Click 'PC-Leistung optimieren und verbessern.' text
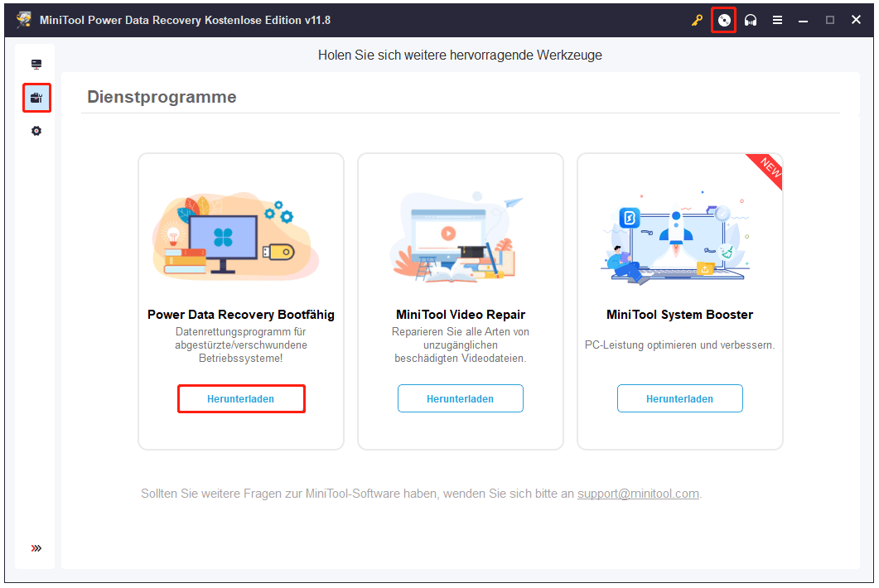 pyautogui.click(x=679, y=345)
